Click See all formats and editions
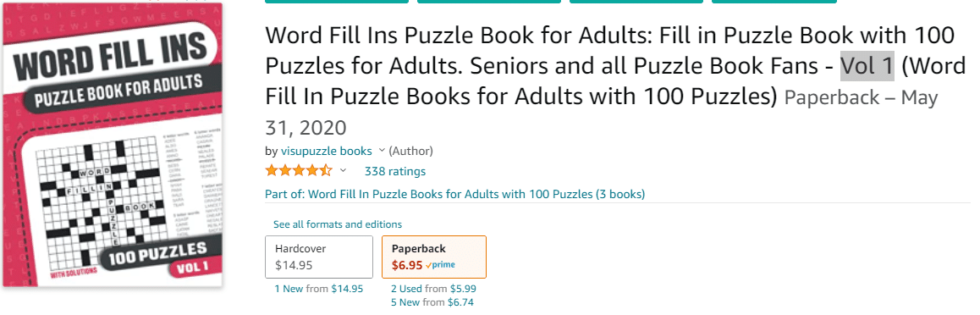 pos(338,224)
